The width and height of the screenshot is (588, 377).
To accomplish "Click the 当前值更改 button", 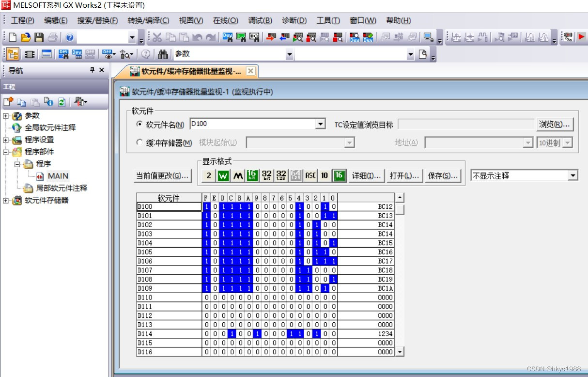I will coord(162,176).
